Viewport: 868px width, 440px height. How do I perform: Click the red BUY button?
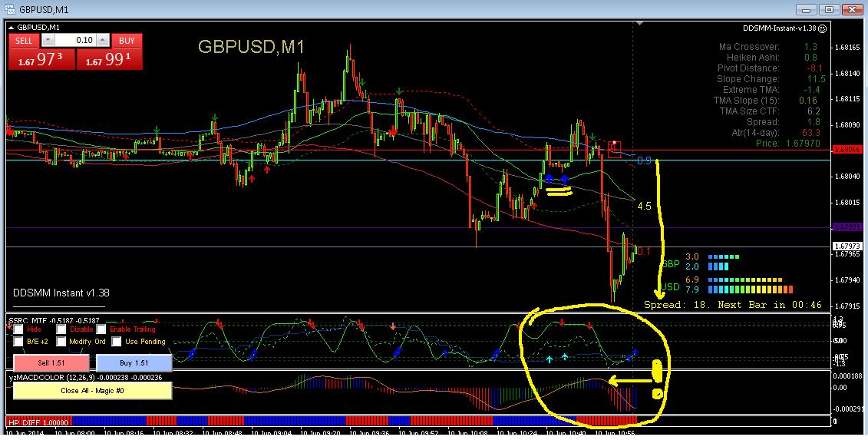[127, 41]
